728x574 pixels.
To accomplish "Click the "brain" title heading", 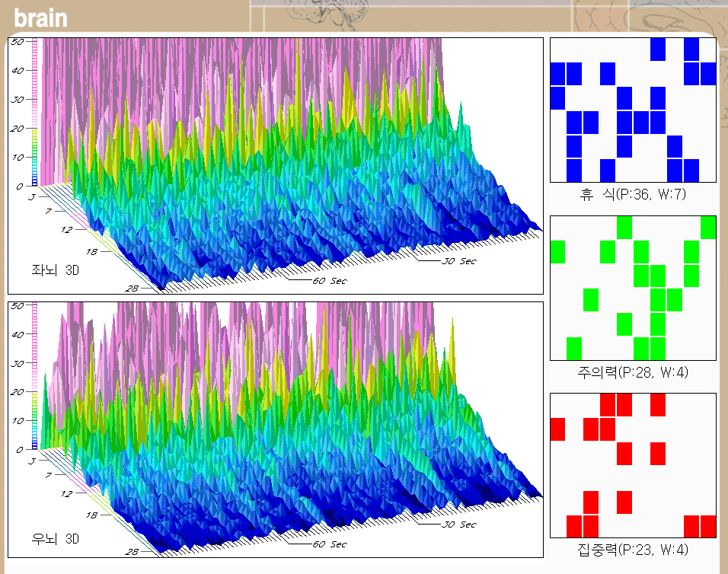I will coord(40,18).
